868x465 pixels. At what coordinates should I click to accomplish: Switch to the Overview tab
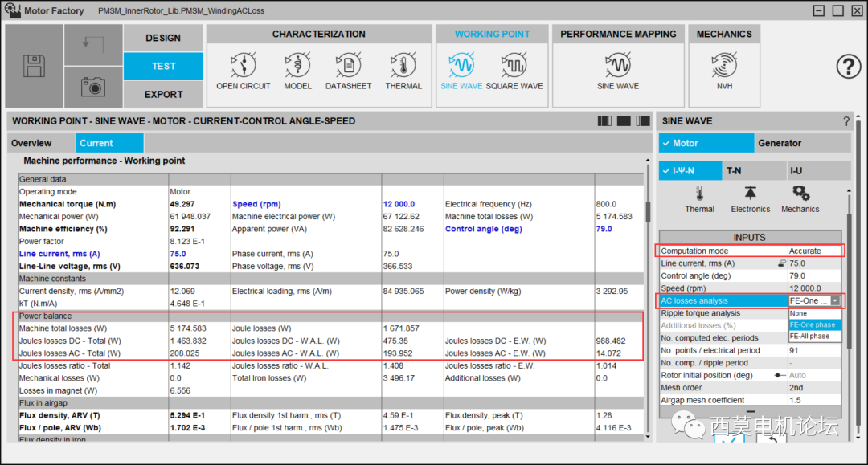[31, 143]
